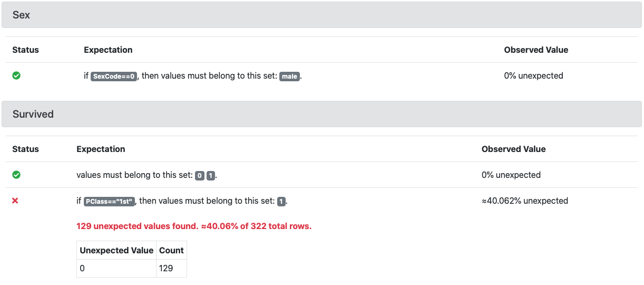Click the Observed Value header in the Survived table
Viewport: 644px width, 285px height.
click(513, 149)
